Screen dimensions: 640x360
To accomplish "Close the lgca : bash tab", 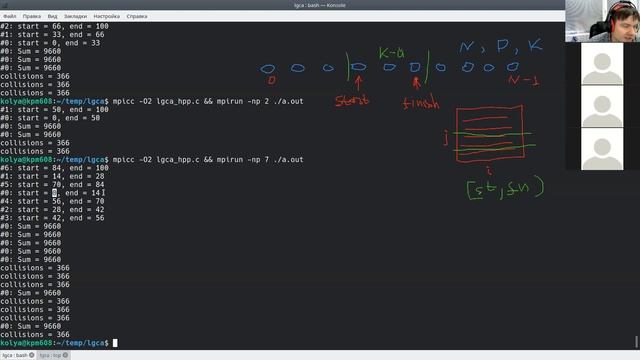I will click(x=32, y=355).
